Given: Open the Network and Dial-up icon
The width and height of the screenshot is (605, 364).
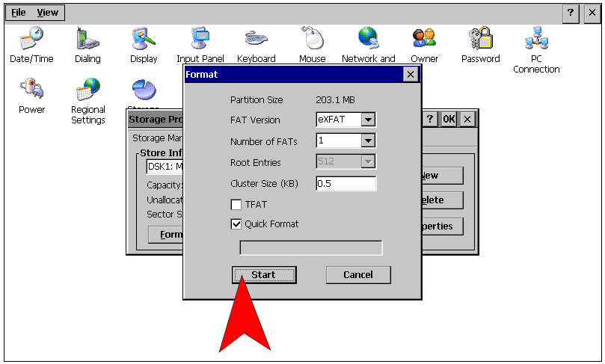Looking at the screenshot, I should (x=368, y=38).
